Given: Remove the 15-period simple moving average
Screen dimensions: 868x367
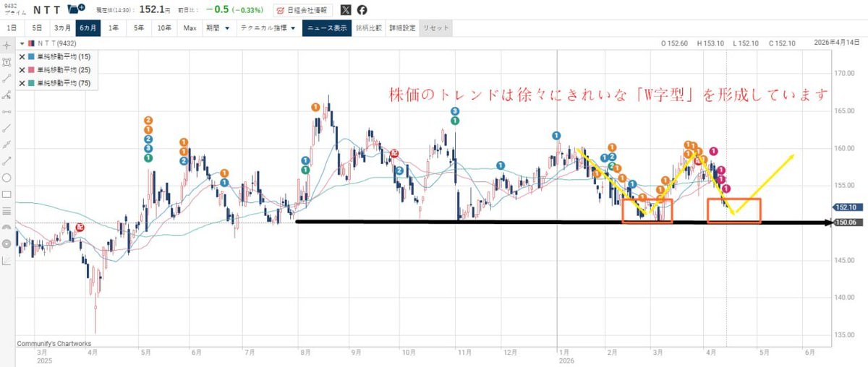Looking at the screenshot, I should click(x=22, y=57).
